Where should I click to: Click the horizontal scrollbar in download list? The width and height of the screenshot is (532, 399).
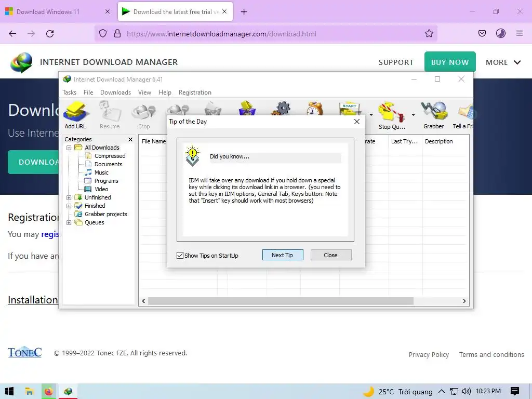(281, 301)
